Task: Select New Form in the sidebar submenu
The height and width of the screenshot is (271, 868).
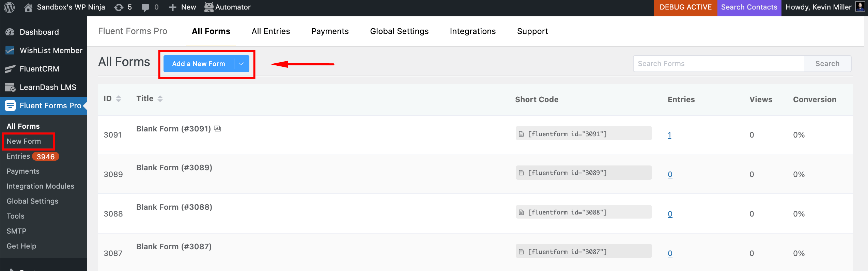Action: pos(24,141)
